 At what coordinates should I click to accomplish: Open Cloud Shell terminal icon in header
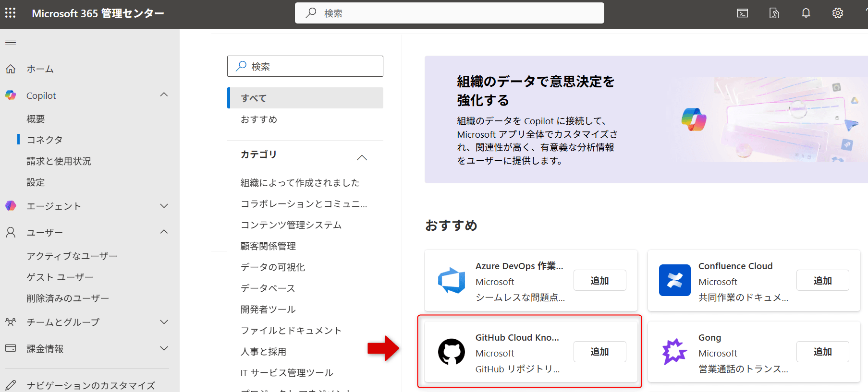[x=743, y=13]
